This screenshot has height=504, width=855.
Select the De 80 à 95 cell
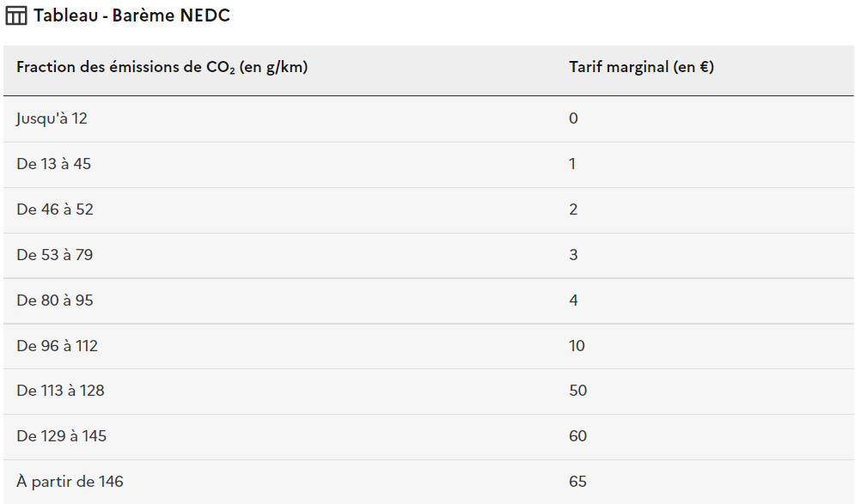[54, 301]
